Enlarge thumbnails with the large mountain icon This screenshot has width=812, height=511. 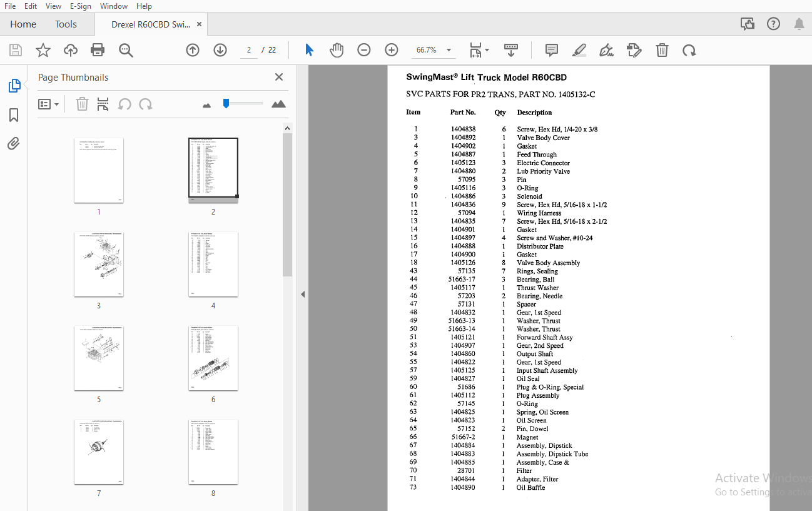[278, 104]
